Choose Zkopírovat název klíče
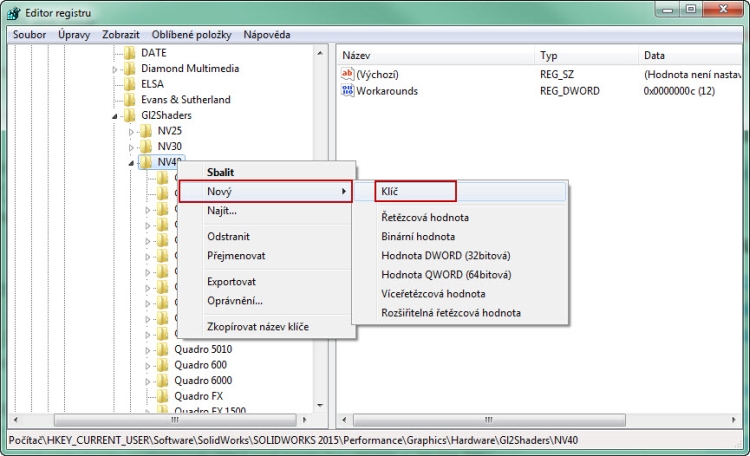The image size is (750, 456). coord(266,326)
